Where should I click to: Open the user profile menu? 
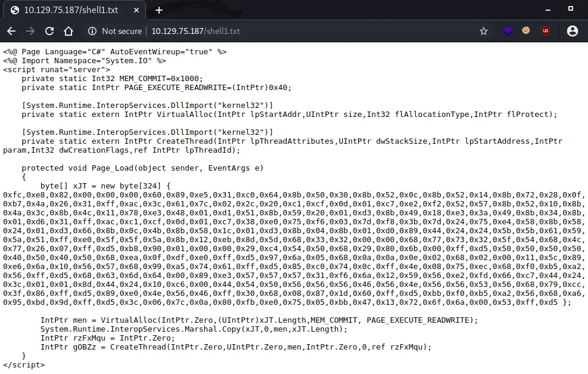pos(573,31)
